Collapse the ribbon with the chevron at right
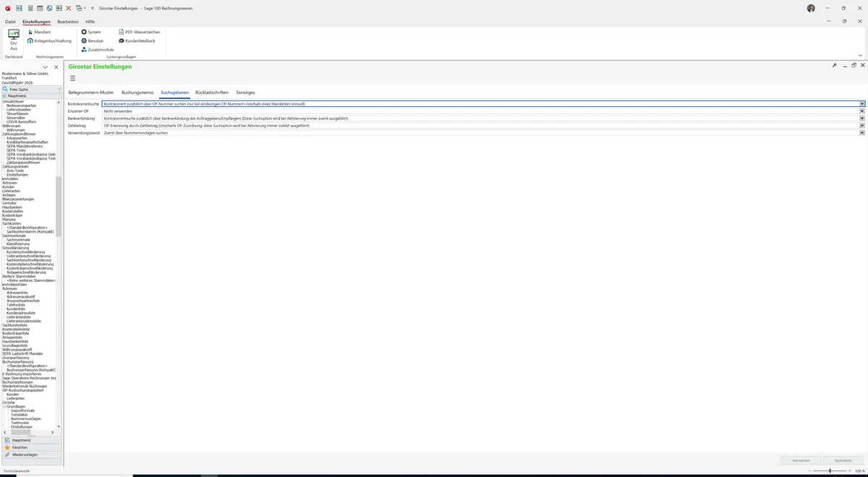Screen dimensions: 868x477 [x=860, y=55]
